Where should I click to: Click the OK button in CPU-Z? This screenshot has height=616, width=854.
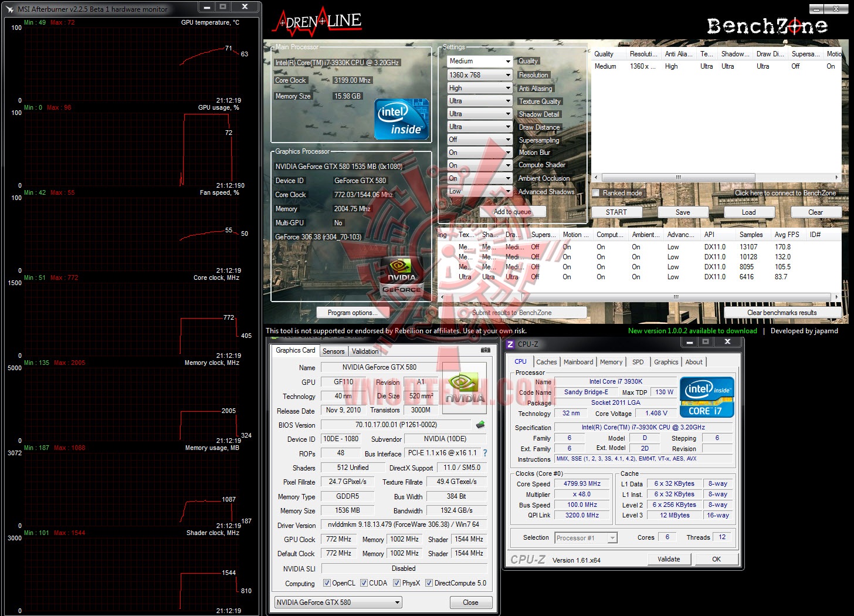pyautogui.click(x=716, y=559)
